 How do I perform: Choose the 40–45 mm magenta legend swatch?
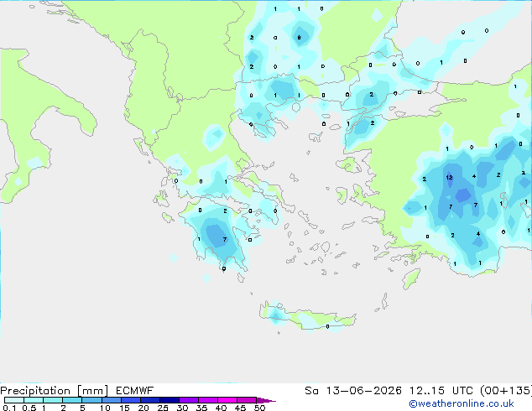coord(227,400)
